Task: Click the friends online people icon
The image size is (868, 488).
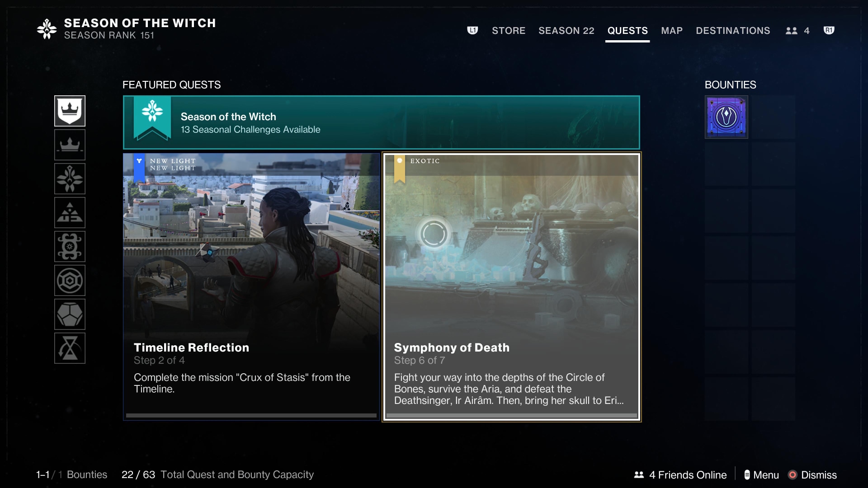Action: (x=639, y=475)
